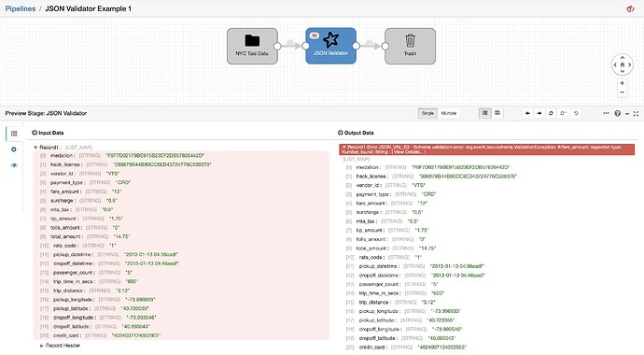This screenshot has width=644, height=355.
Task: Click the JSON Validator Example 1 title
Action: point(88,8)
